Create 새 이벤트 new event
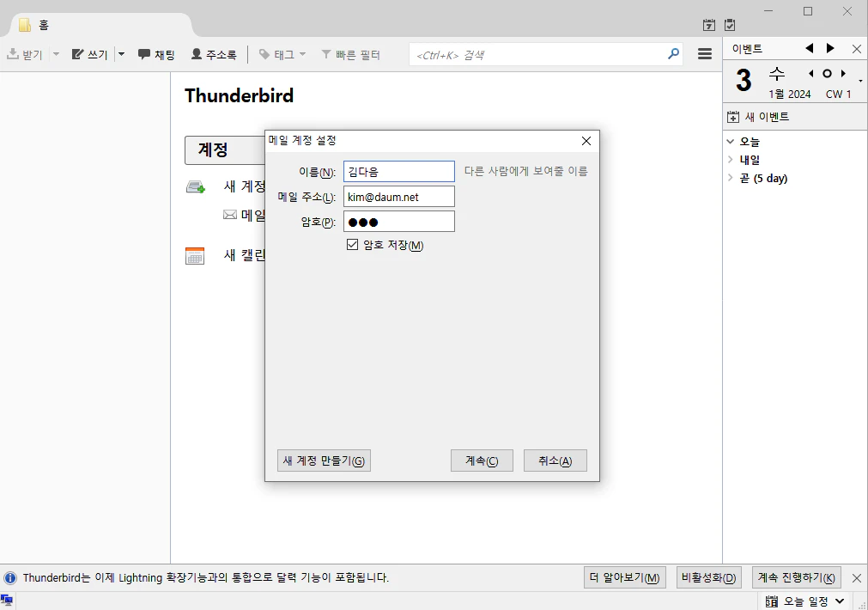The width and height of the screenshot is (868, 610). (x=758, y=117)
